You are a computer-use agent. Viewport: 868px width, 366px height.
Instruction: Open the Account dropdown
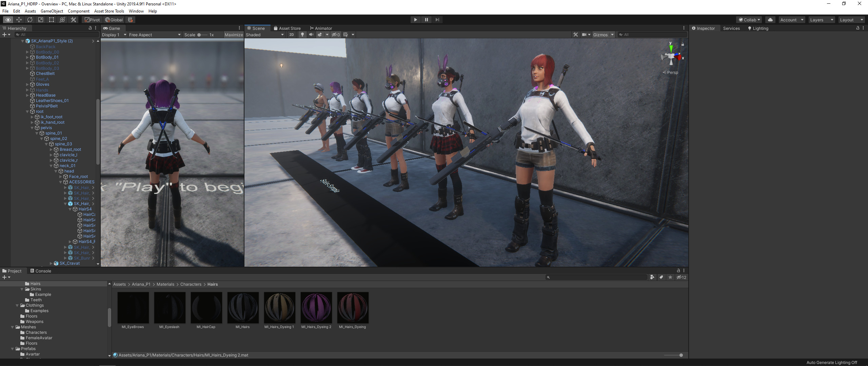[792, 20]
